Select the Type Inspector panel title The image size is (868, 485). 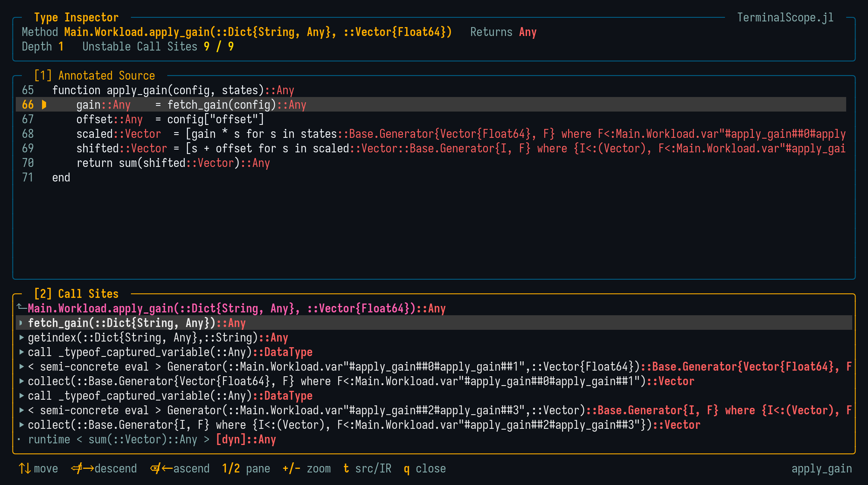point(76,17)
